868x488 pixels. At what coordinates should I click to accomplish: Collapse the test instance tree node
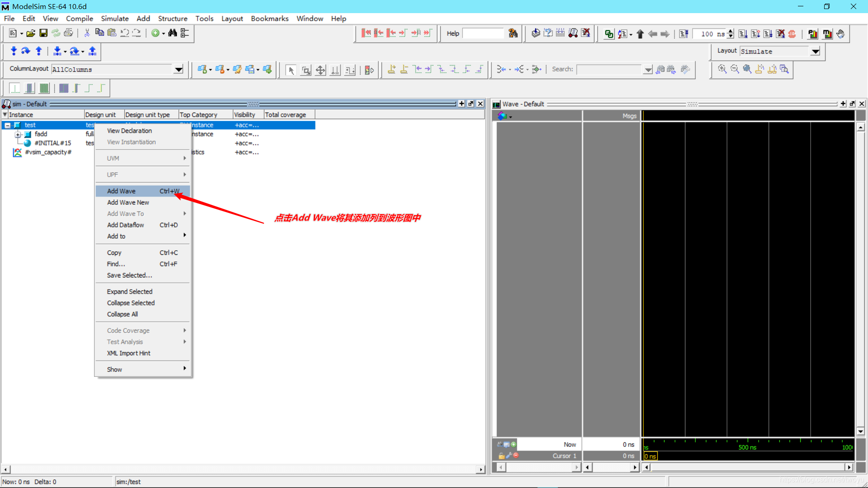click(x=8, y=125)
